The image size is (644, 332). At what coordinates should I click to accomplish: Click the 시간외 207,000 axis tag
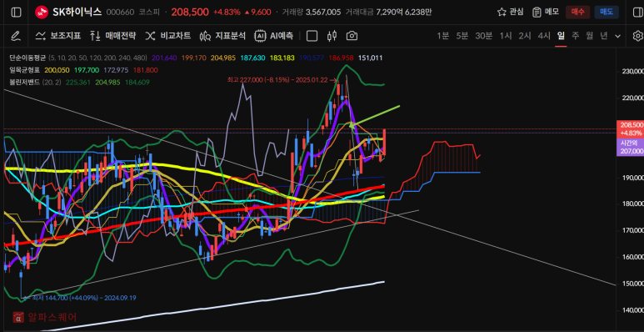[630, 147]
